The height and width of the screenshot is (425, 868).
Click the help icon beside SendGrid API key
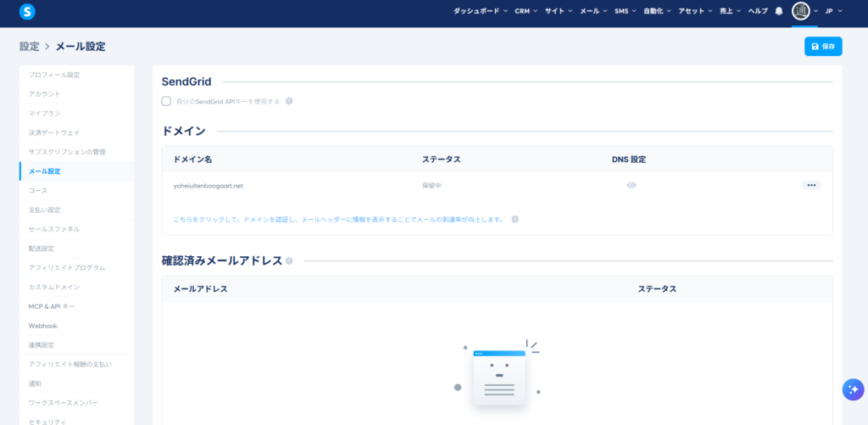coord(289,101)
